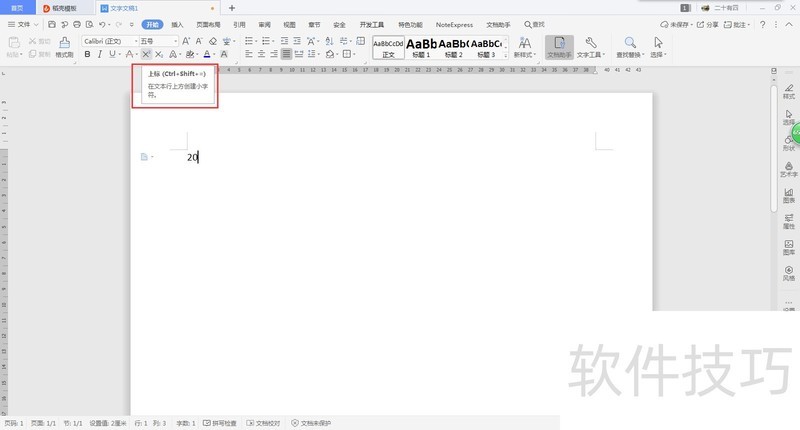
Task: Open the 稻壳模板 template tab
Action: coord(60,8)
